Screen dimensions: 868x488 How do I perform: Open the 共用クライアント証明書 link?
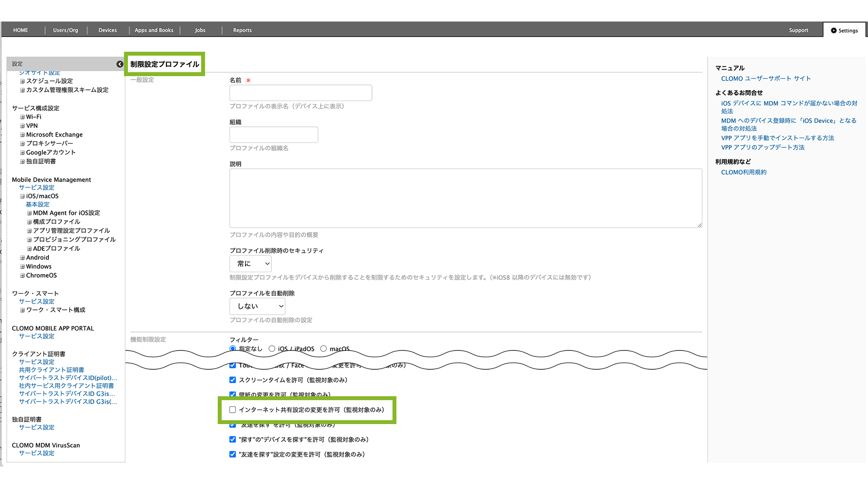pos(51,370)
